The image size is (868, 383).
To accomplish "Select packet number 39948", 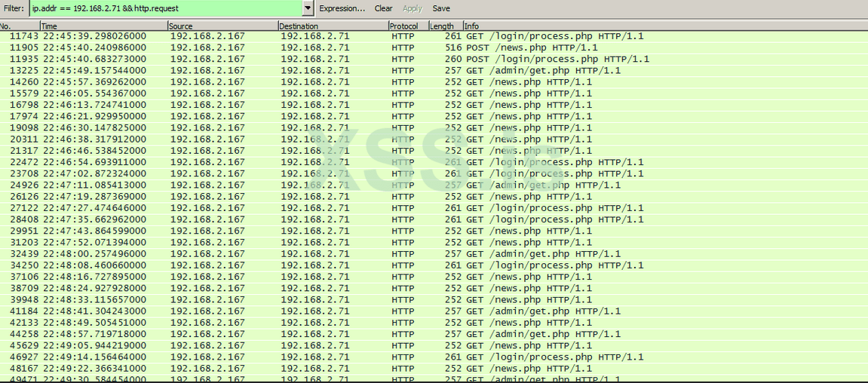I will [x=434, y=299].
